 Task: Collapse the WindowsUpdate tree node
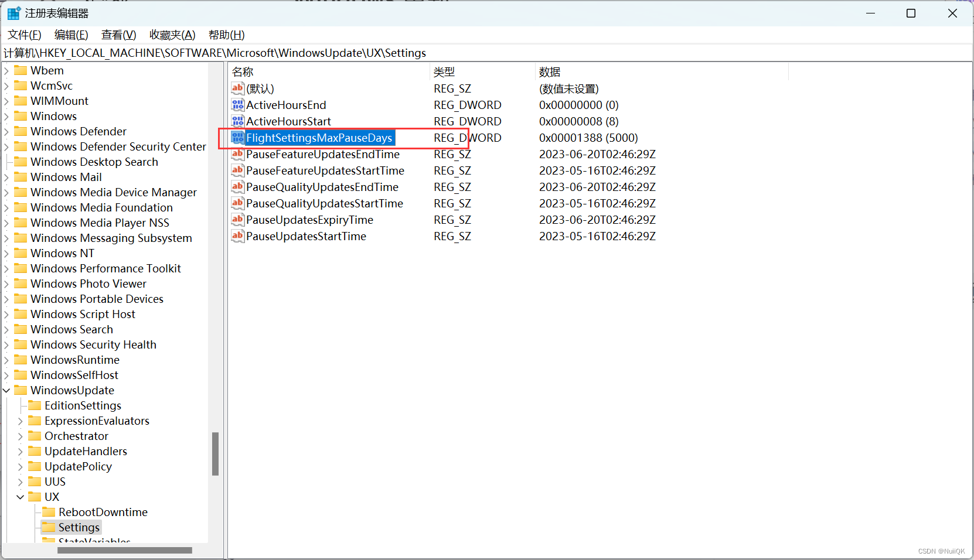[6, 390]
